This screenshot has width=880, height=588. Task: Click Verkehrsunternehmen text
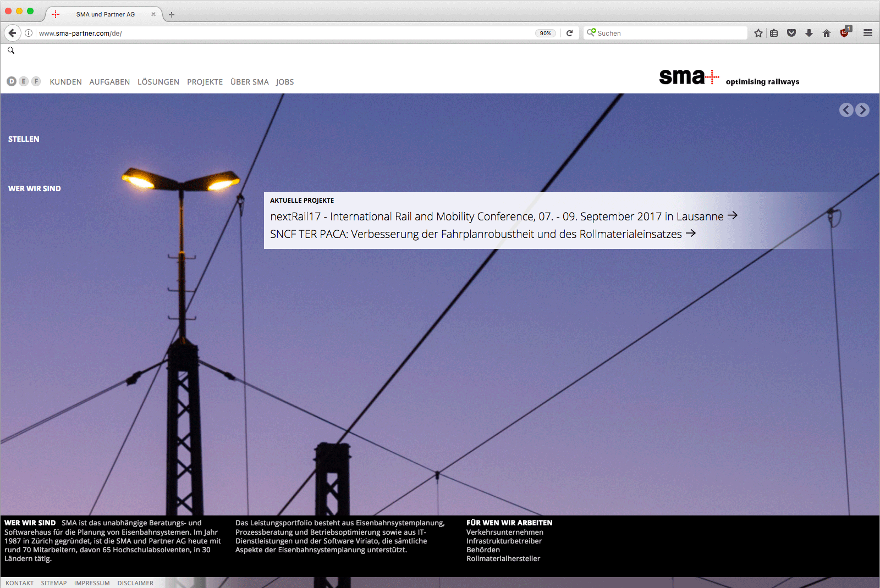[x=505, y=532]
